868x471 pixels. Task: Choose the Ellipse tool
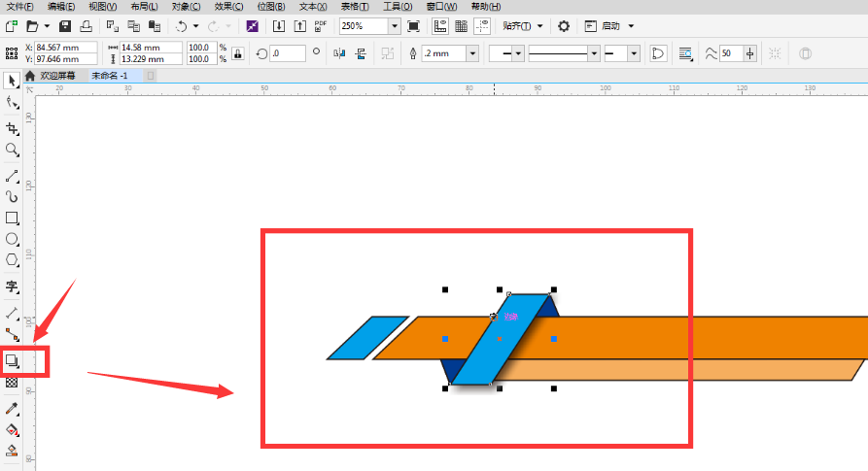pyautogui.click(x=12, y=239)
